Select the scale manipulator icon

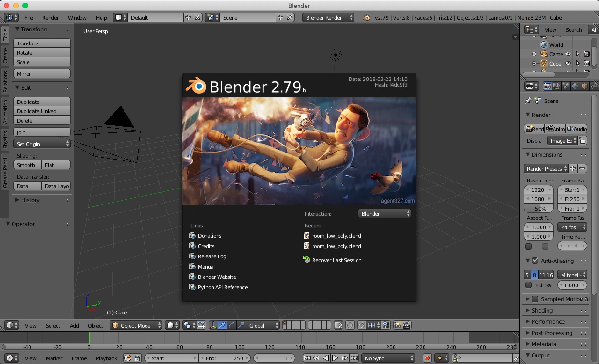(241, 325)
